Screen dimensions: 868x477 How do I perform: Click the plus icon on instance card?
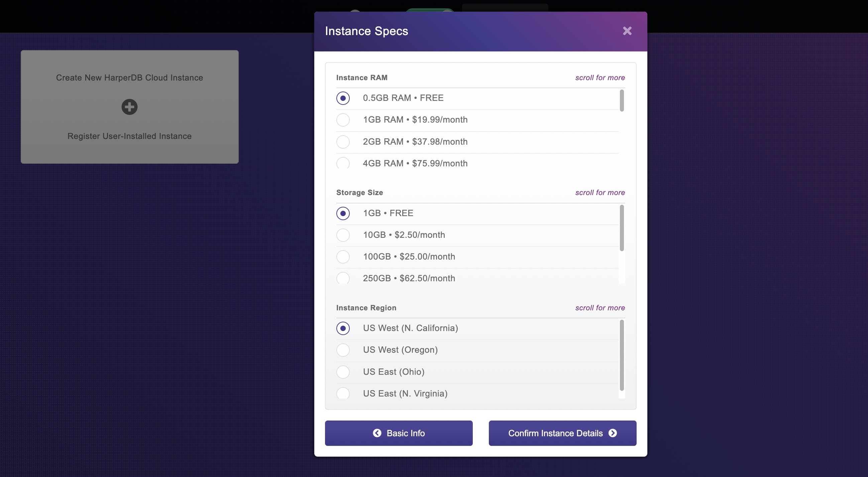(129, 107)
